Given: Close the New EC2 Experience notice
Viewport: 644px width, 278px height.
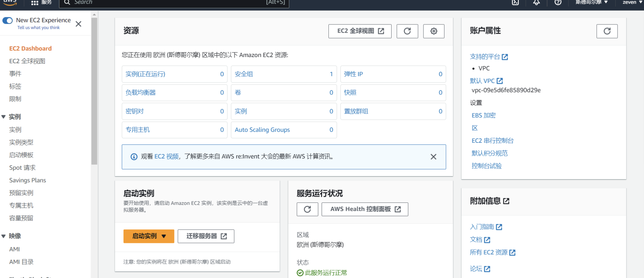Looking at the screenshot, I should (78, 24).
